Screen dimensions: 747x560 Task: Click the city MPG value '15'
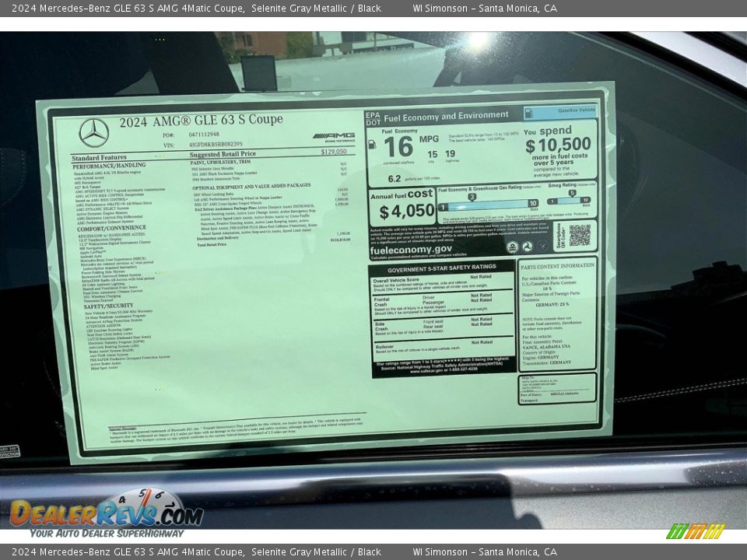(432, 154)
